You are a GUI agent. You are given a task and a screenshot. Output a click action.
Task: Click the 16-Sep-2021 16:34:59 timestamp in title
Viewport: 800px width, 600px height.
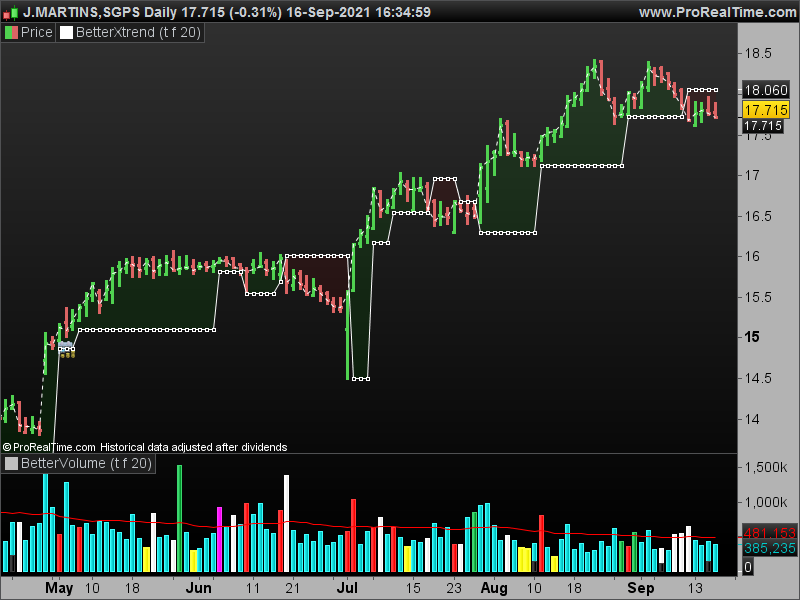click(358, 12)
